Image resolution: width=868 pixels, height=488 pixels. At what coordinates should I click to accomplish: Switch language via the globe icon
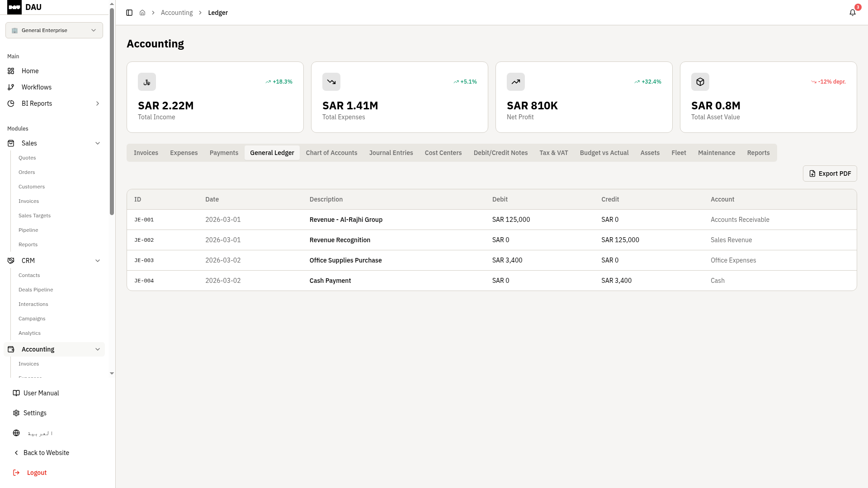point(16,433)
